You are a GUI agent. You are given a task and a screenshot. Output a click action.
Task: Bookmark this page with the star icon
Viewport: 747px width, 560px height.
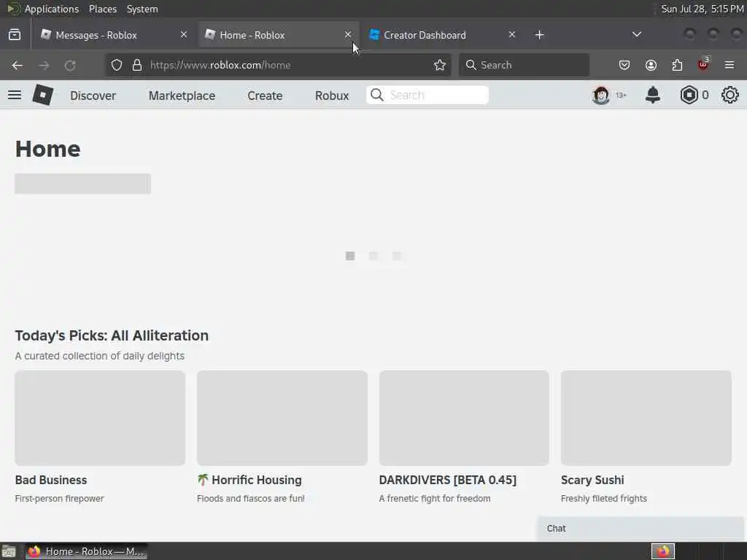[x=440, y=65]
